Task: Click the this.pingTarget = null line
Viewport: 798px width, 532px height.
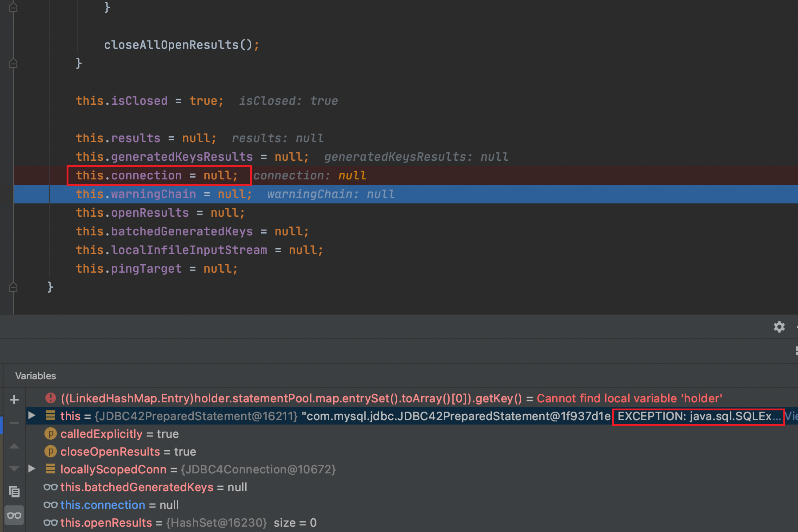Action: (157, 269)
